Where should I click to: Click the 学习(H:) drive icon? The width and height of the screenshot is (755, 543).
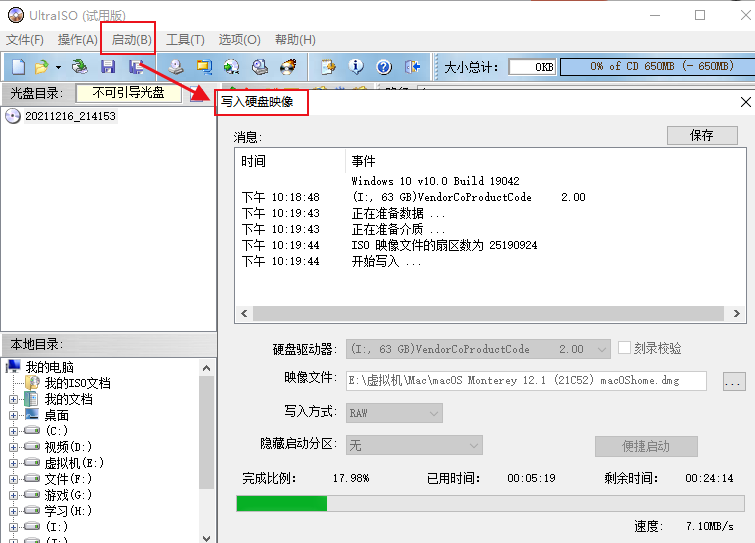click(32, 510)
